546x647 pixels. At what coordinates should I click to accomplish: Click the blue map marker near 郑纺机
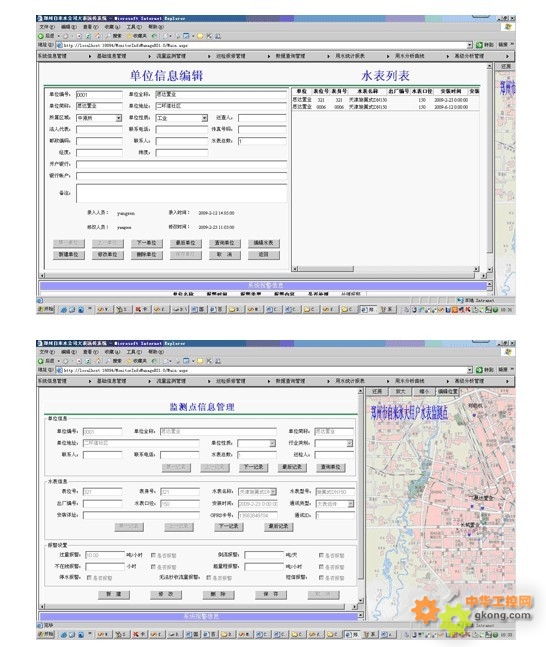(x=474, y=416)
